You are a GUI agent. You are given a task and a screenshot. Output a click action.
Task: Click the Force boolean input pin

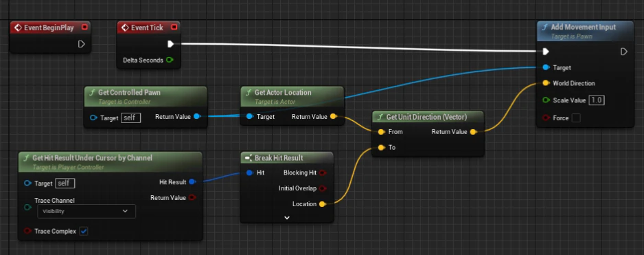(x=546, y=118)
